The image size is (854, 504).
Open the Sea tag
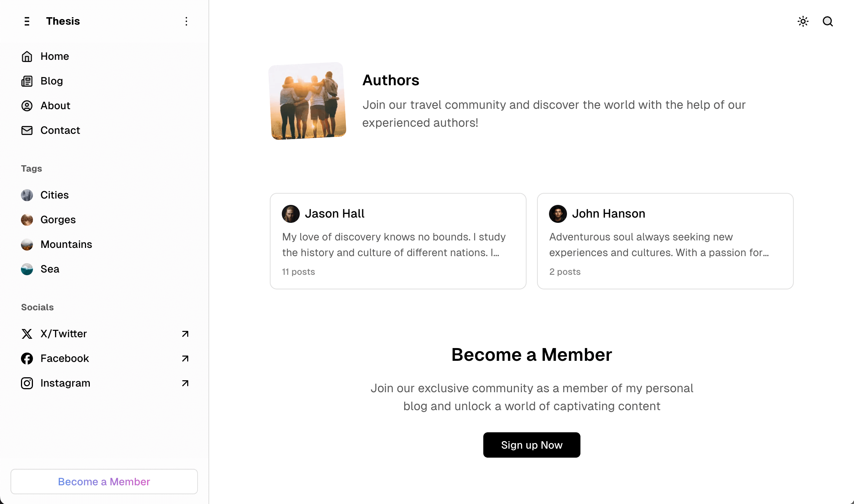click(49, 269)
